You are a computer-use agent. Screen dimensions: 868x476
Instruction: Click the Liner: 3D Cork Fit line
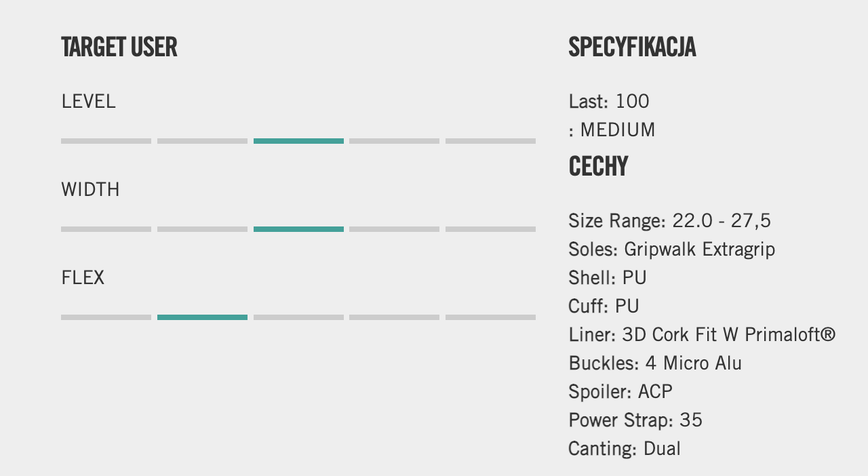point(702,335)
